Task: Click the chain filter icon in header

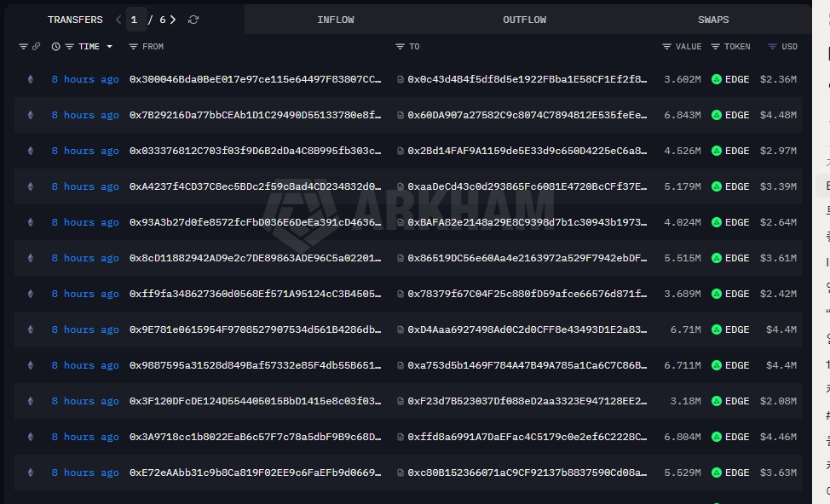Action: [x=23, y=47]
